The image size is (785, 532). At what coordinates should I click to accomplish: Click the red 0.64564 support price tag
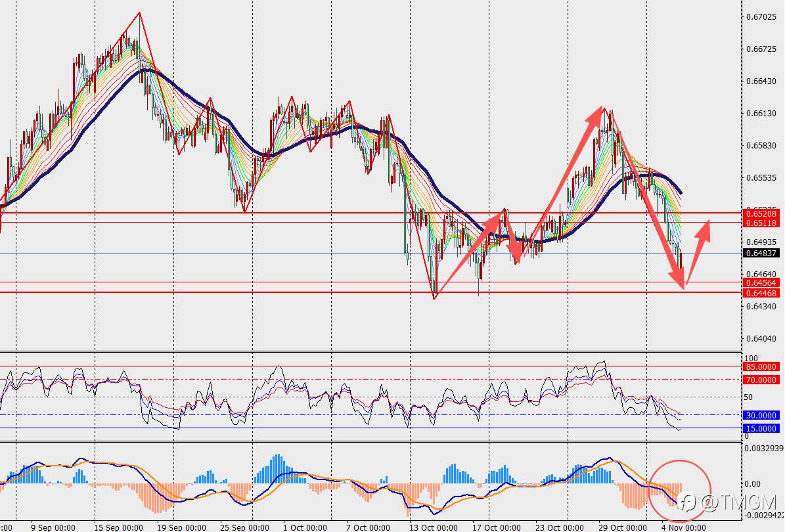tap(761, 283)
